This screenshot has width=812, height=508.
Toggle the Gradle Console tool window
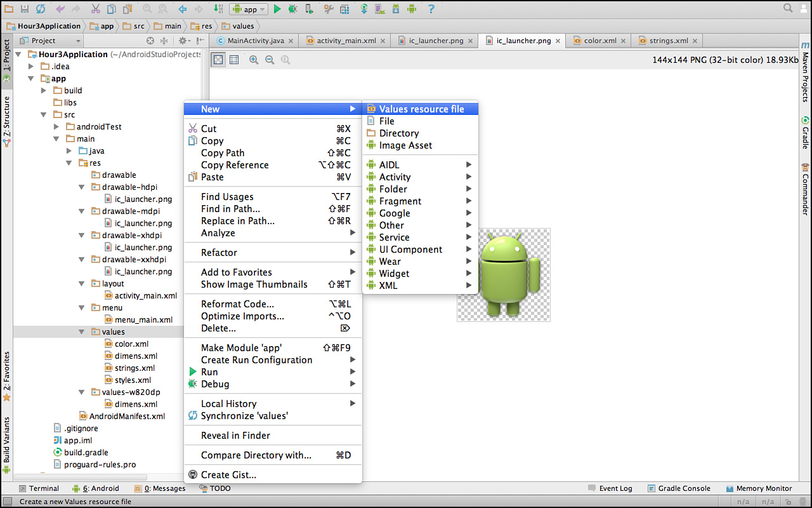pyautogui.click(x=679, y=488)
